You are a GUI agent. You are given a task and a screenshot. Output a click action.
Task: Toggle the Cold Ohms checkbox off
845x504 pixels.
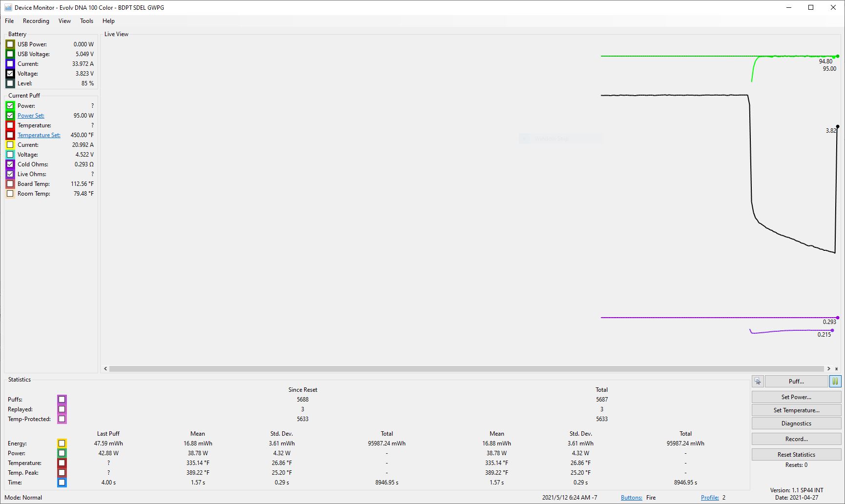pyautogui.click(x=10, y=164)
